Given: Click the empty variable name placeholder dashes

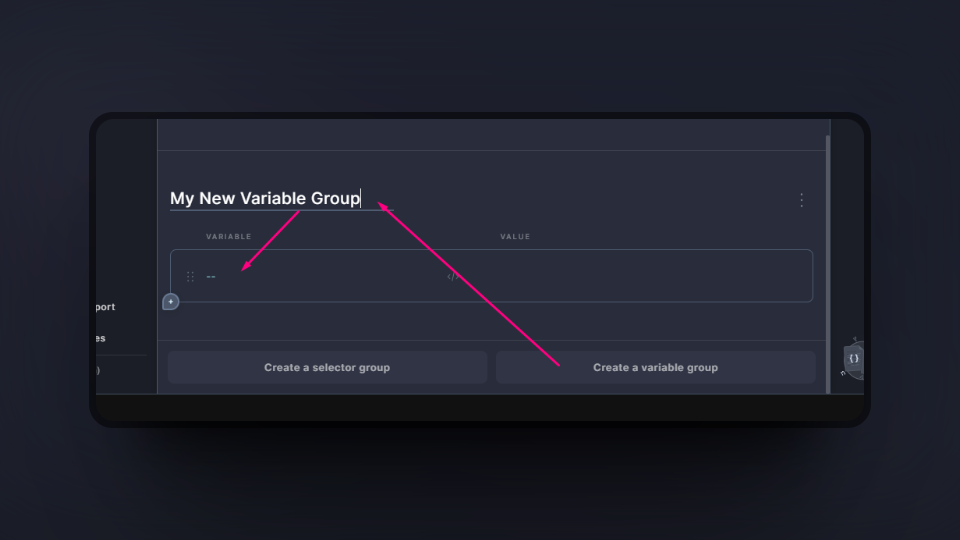Looking at the screenshot, I should click(211, 277).
